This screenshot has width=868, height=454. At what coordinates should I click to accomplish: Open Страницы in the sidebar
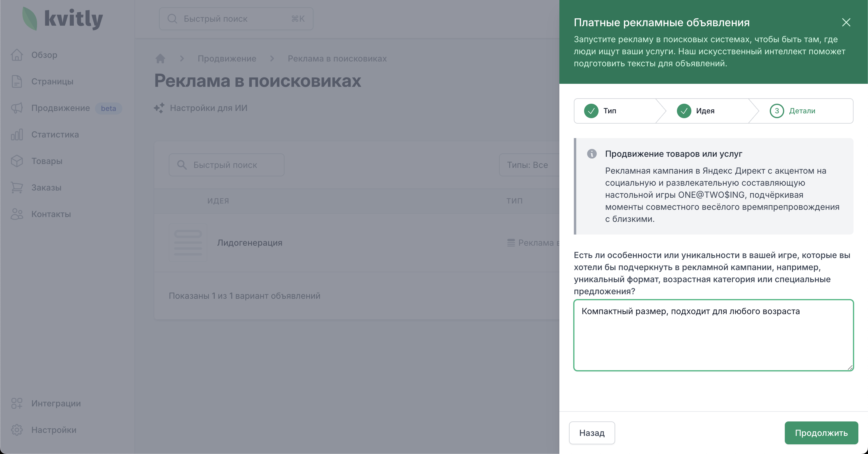tap(52, 81)
